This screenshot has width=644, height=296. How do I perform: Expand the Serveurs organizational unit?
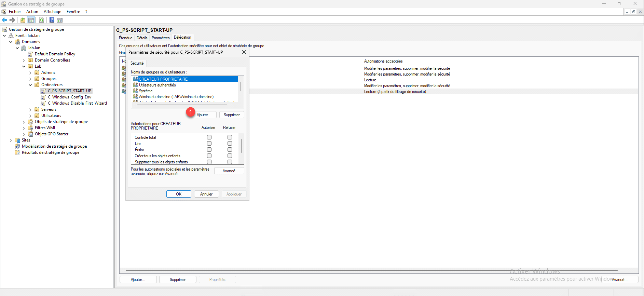click(x=30, y=110)
